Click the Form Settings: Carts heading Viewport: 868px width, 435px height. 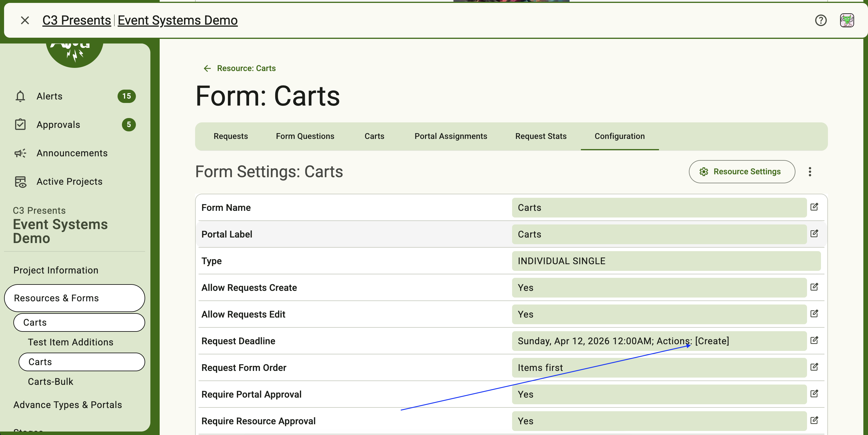(269, 172)
